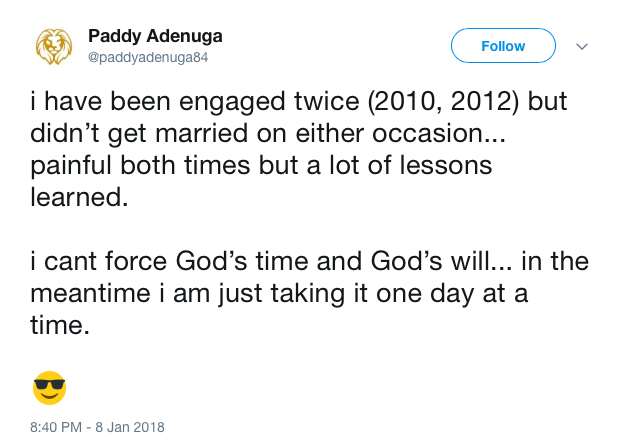
Task: Click the phrase "one day at a"
Action: (452, 293)
